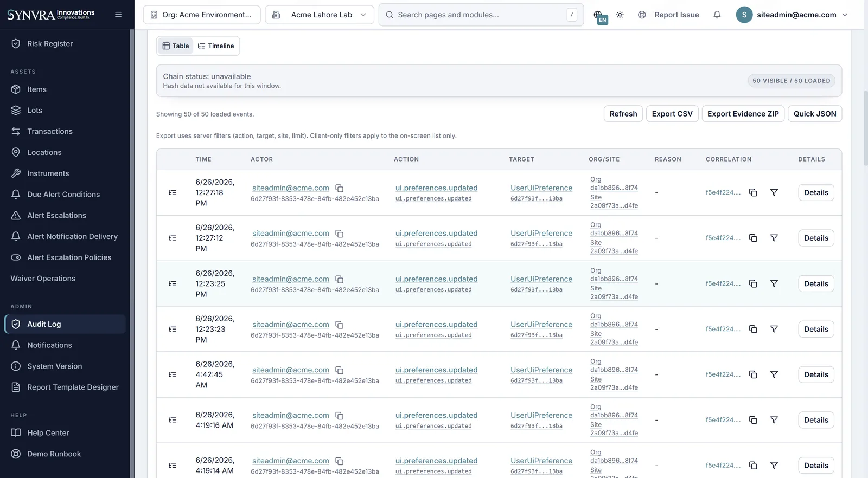Image resolution: width=868 pixels, height=478 pixels.
Task: Copy actor email in 12:27:18 PM row
Action: point(340,188)
